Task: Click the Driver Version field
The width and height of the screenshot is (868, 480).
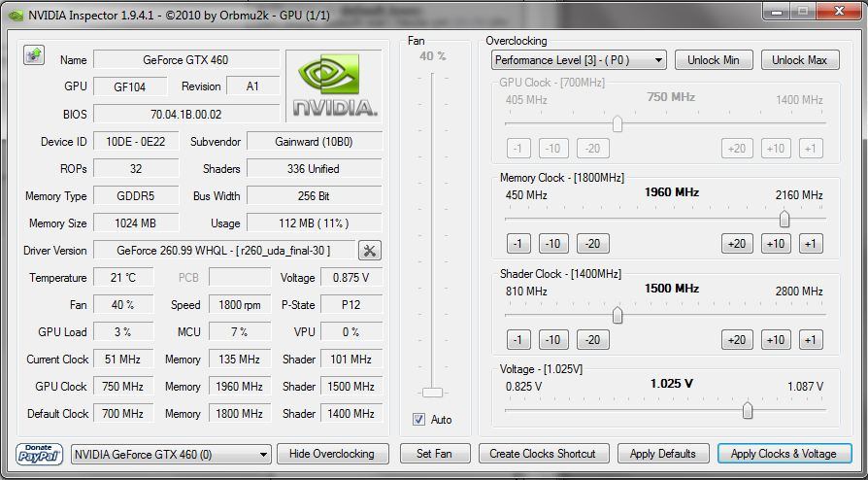Action: point(224,251)
